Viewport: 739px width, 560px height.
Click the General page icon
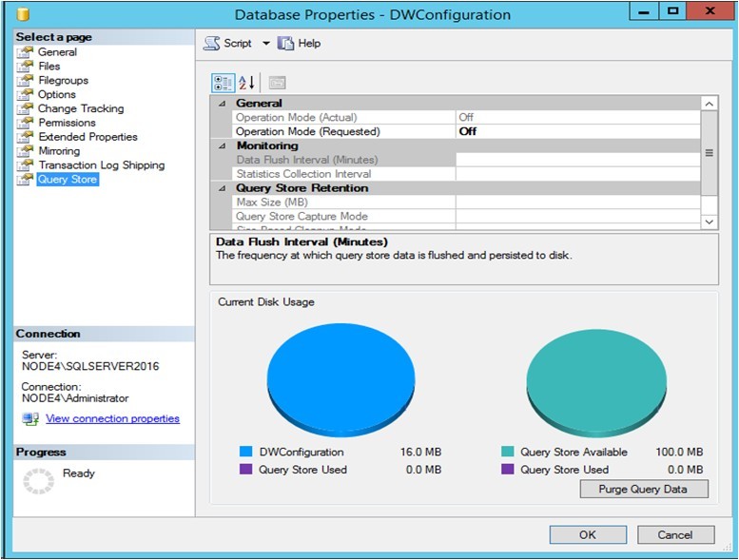pos(26,52)
